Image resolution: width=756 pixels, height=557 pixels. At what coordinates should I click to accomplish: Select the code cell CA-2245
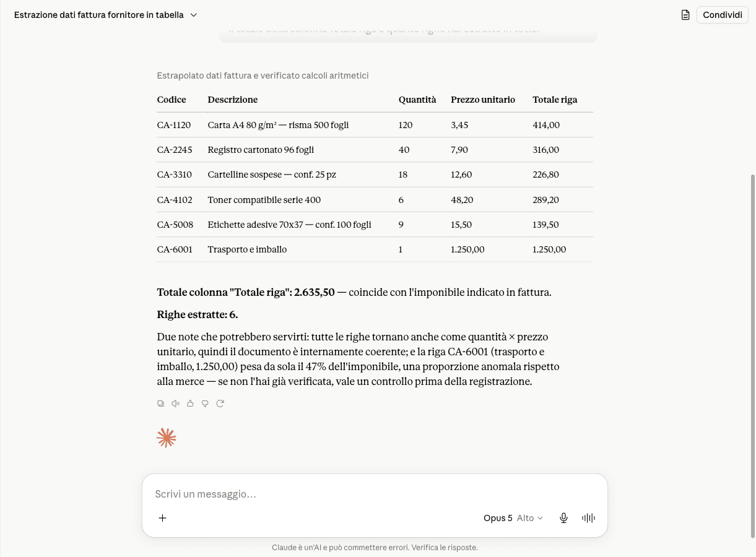click(x=175, y=150)
